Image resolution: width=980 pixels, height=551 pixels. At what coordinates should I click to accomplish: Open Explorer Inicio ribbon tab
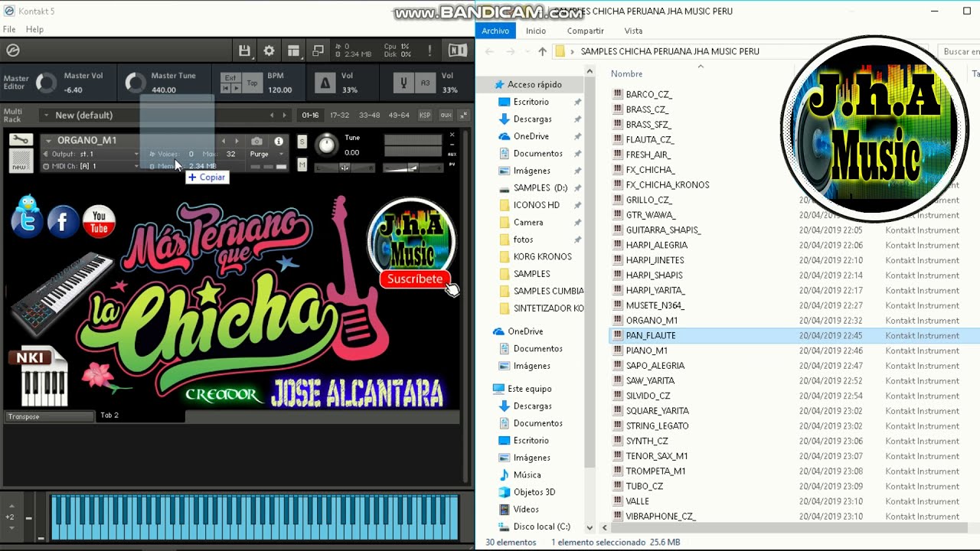[x=536, y=31]
